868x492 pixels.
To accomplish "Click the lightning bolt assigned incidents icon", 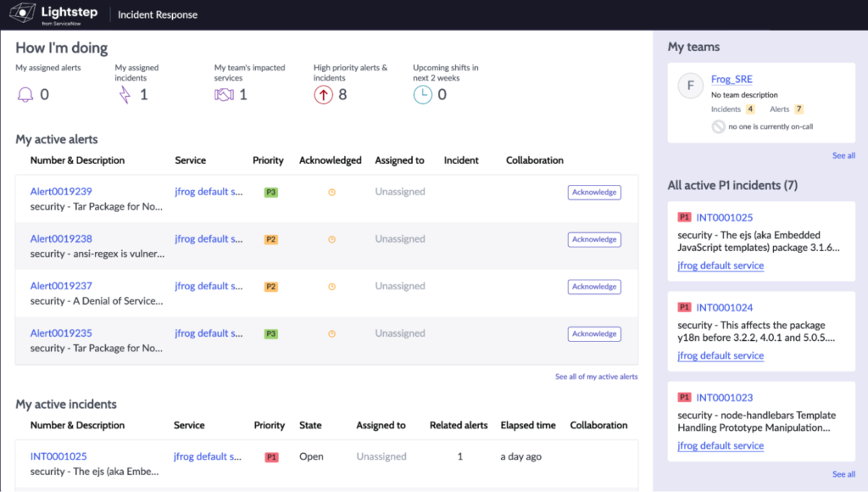I will tap(125, 95).
